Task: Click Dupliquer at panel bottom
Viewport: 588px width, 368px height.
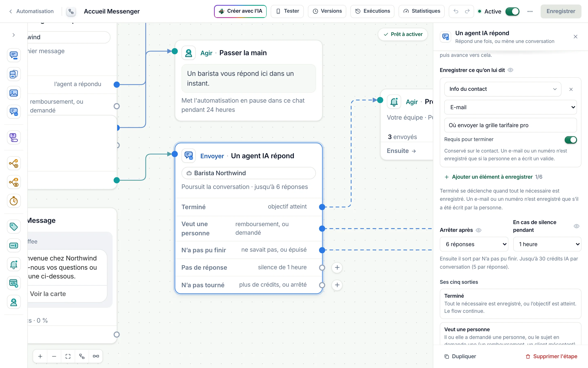Action: coord(460,356)
